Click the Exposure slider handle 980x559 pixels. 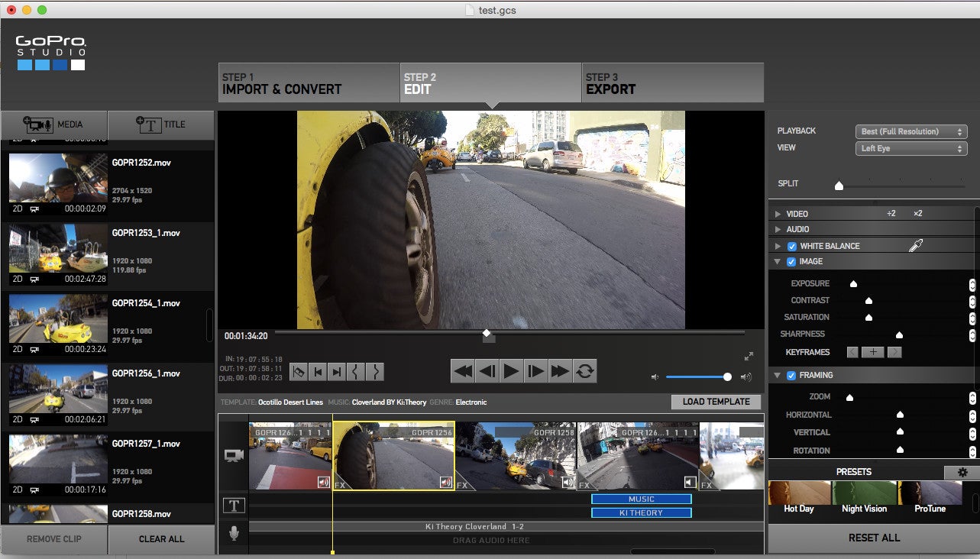pos(853,284)
